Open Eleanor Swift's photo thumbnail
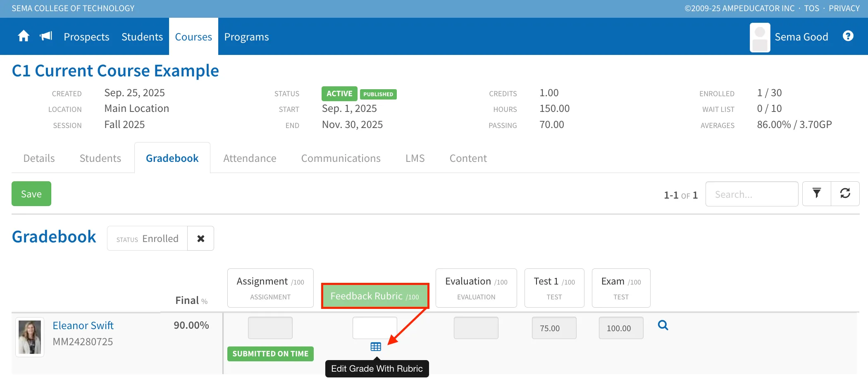 [30, 337]
